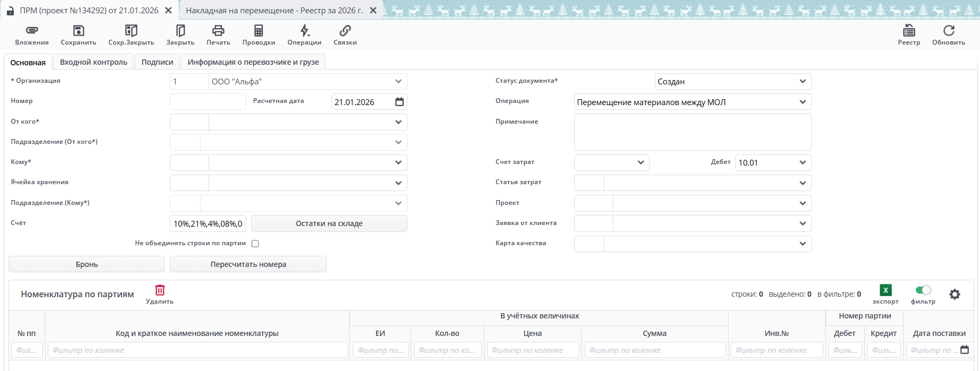
Task: Delete row with the red Удалить icon
Action: 160,290
